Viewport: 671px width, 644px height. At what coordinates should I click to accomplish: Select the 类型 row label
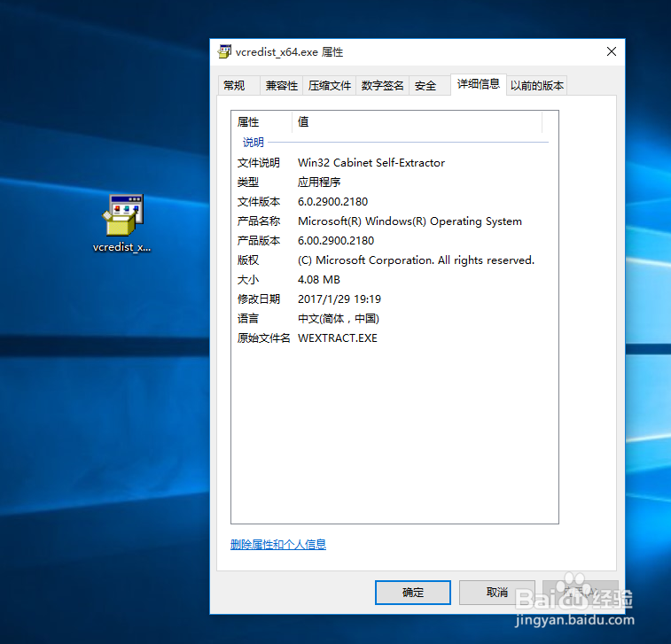[x=248, y=182]
